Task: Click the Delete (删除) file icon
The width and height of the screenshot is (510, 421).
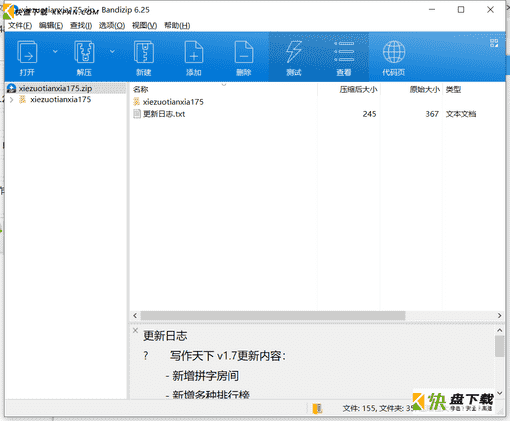Action: pos(244,52)
